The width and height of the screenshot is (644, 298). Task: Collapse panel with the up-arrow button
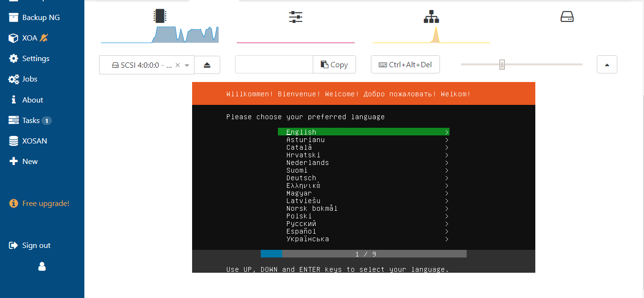coord(607,64)
